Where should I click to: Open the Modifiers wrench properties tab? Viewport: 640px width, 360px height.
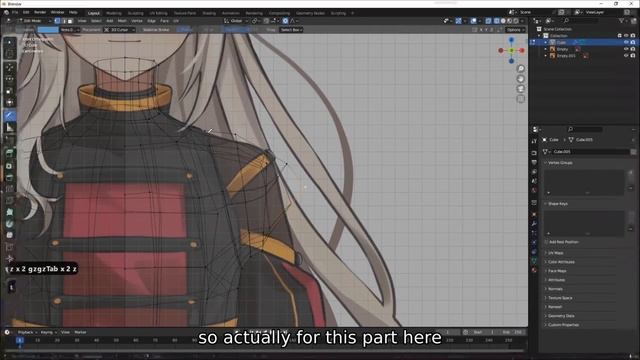point(534,224)
